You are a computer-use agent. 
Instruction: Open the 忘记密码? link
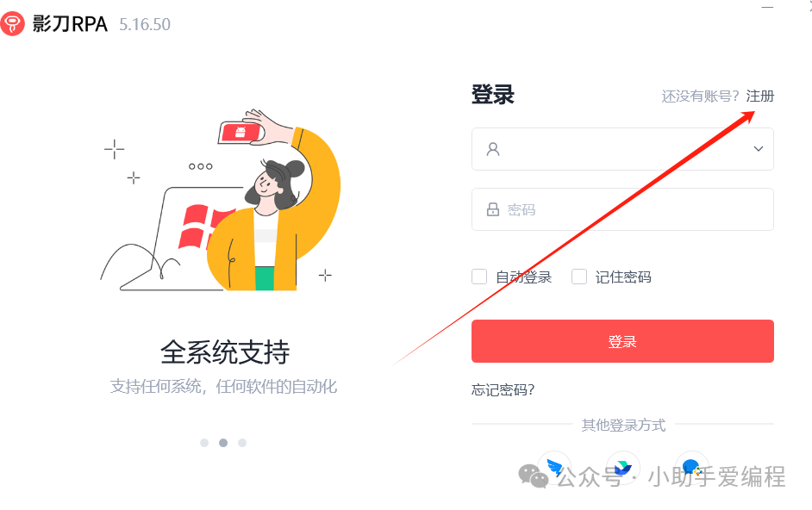click(x=503, y=389)
